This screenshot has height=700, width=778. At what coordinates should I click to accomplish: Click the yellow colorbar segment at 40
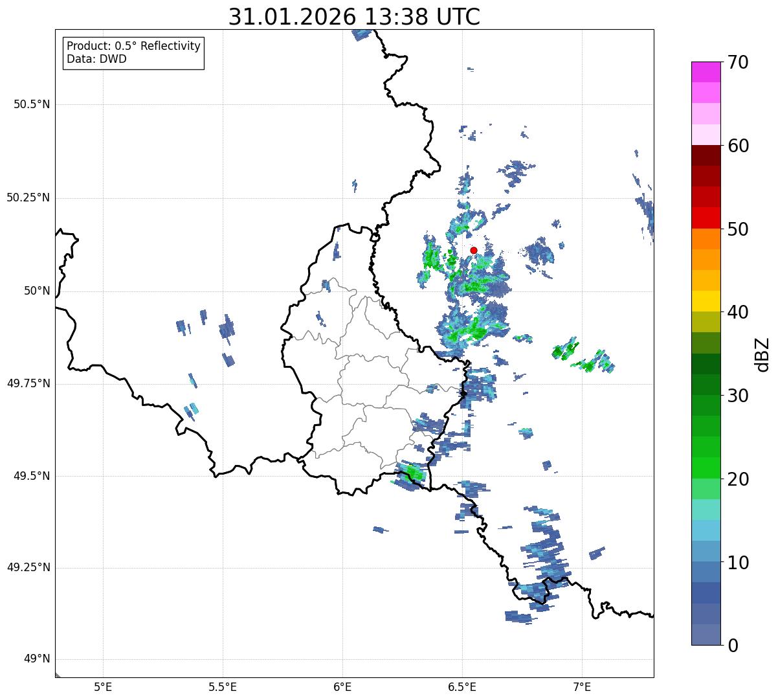(x=706, y=301)
